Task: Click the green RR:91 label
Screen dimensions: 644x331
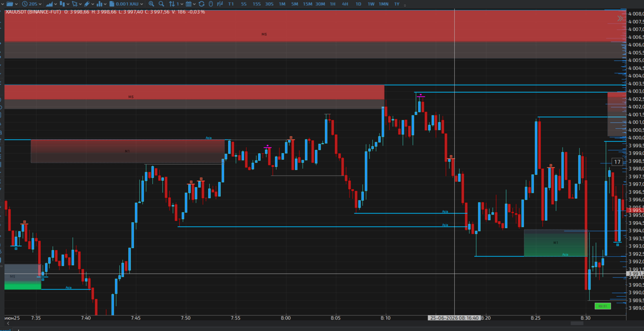Action: (x=603, y=306)
